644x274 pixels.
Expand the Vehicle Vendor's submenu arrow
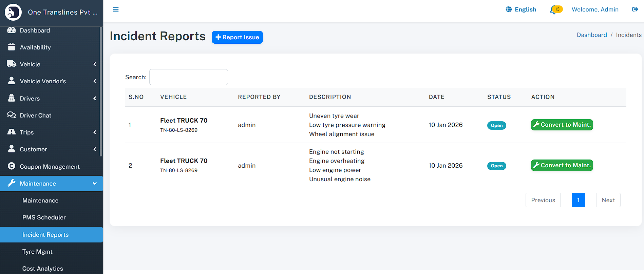95,81
